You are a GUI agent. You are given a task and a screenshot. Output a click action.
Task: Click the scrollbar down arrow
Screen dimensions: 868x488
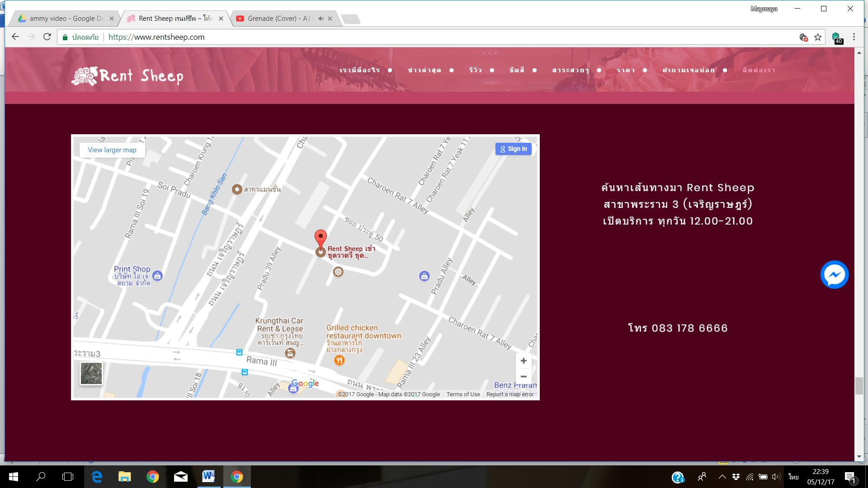pyautogui.click(x=859, y=456)
